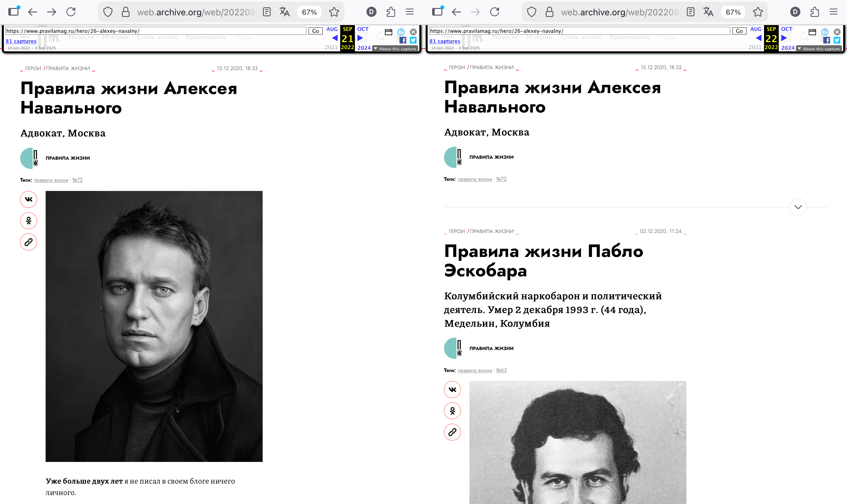Viewport: 847px width, 504px height.
Task: Toggle reader view in left browser window
Action: tap(267, 12)
